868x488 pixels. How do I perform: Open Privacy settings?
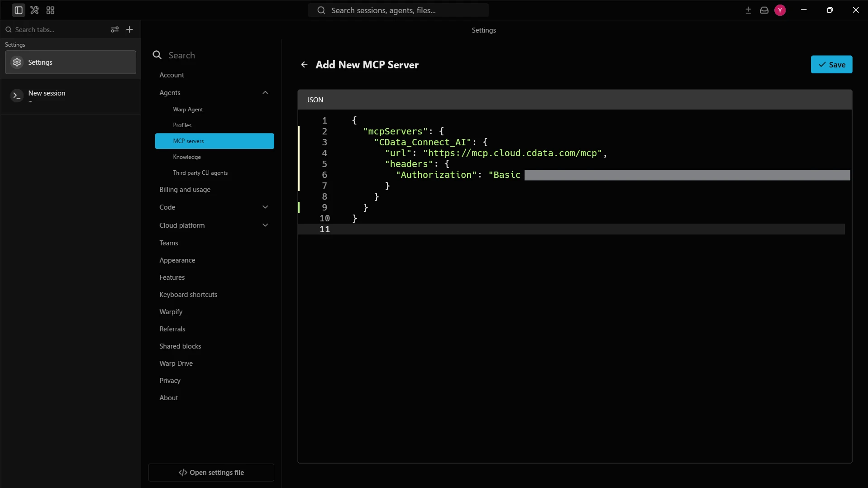point(170,381)
